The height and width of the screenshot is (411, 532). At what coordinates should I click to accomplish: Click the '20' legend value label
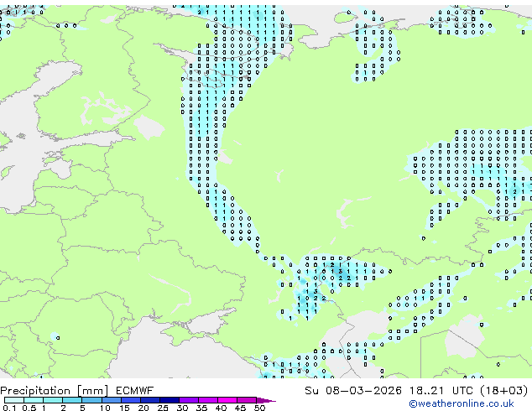click(x=143, y=408)
